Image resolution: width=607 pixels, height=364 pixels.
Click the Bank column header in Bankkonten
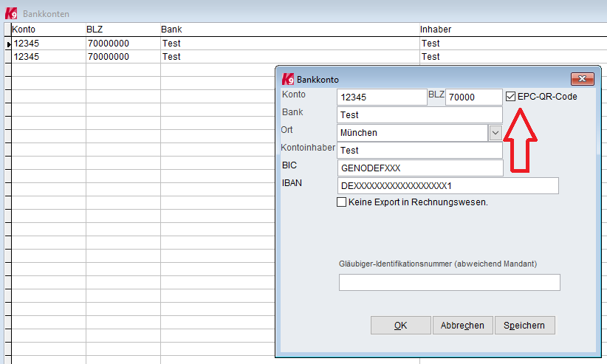pyautogui.click(x=290, y=30)
